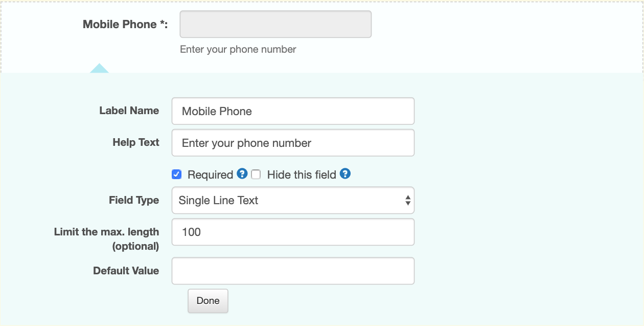Focus the Label Name input with Mobile Phone
The image size is (644, 326).
(x=293, y=111)
